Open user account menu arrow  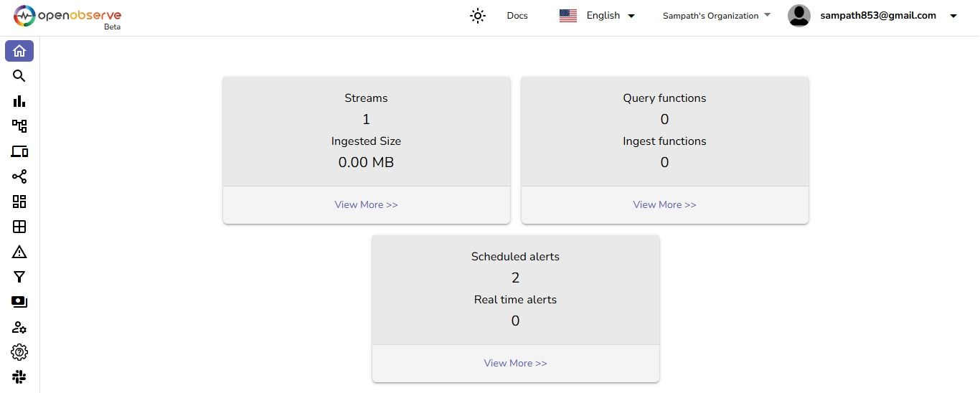(953, 16)
